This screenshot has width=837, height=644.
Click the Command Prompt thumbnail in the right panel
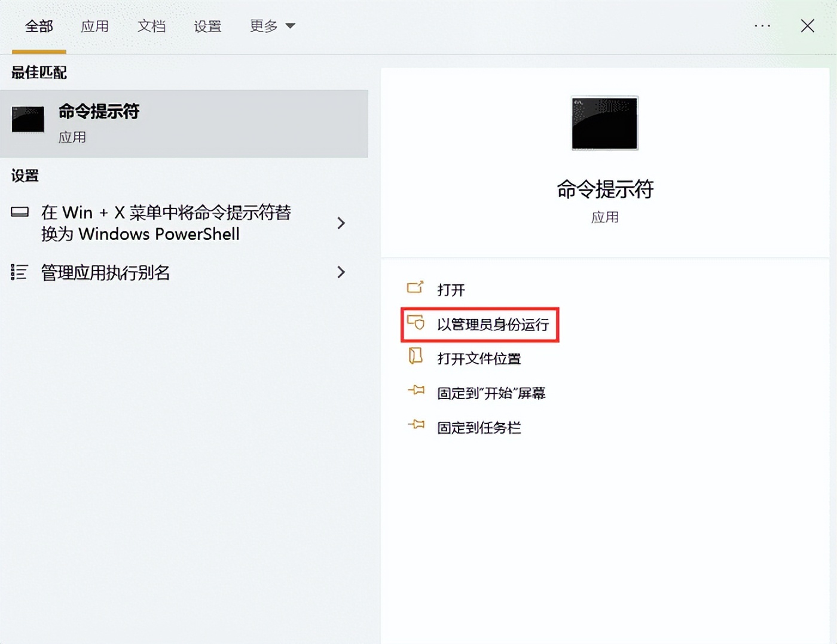pyautogui.click(x=604, y=124)
